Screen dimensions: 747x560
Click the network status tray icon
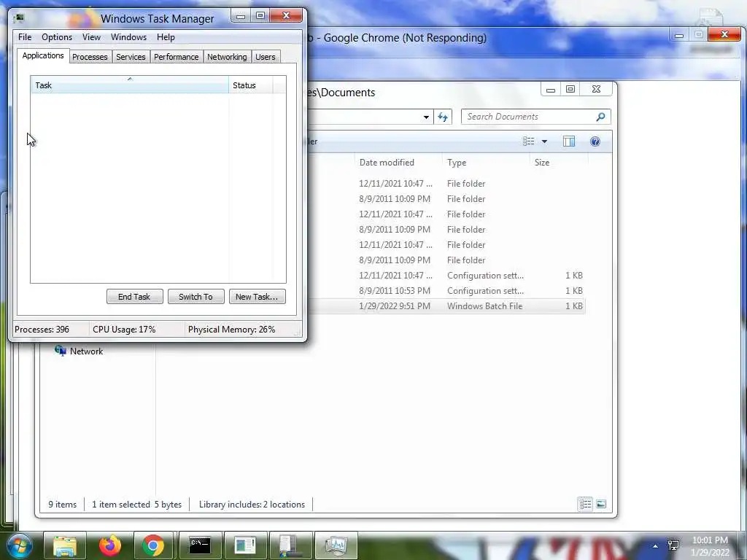pos(673,545)
